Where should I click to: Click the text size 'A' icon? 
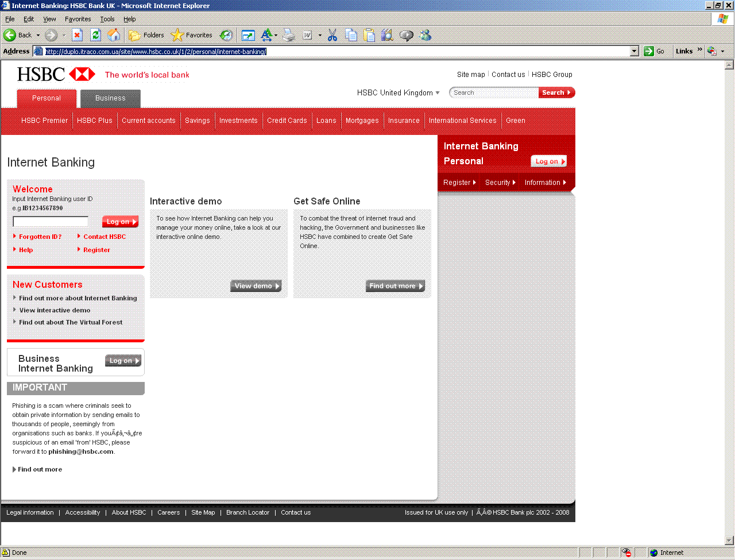(266, 35)
